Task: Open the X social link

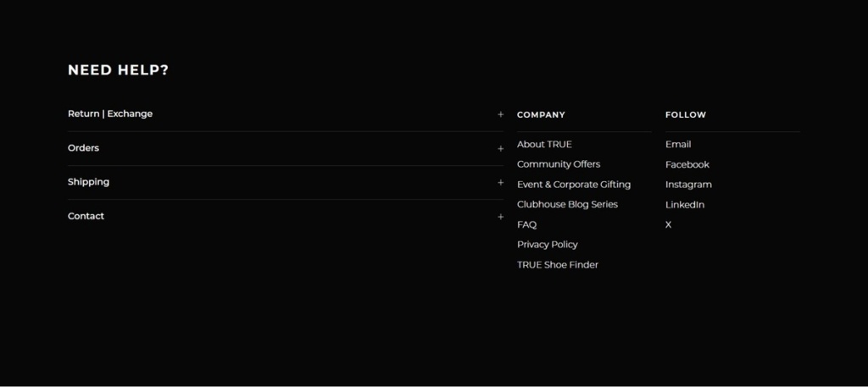Action: pos(668,225)
